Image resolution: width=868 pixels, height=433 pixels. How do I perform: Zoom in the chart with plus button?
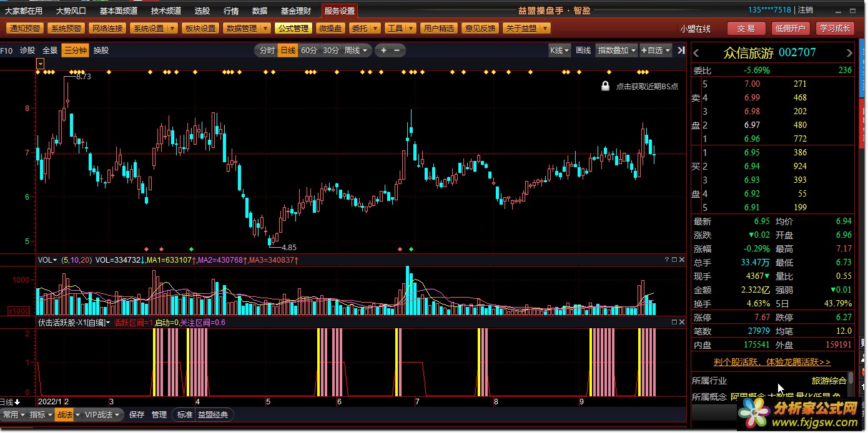pyautogui.click(x=383, y=51)
